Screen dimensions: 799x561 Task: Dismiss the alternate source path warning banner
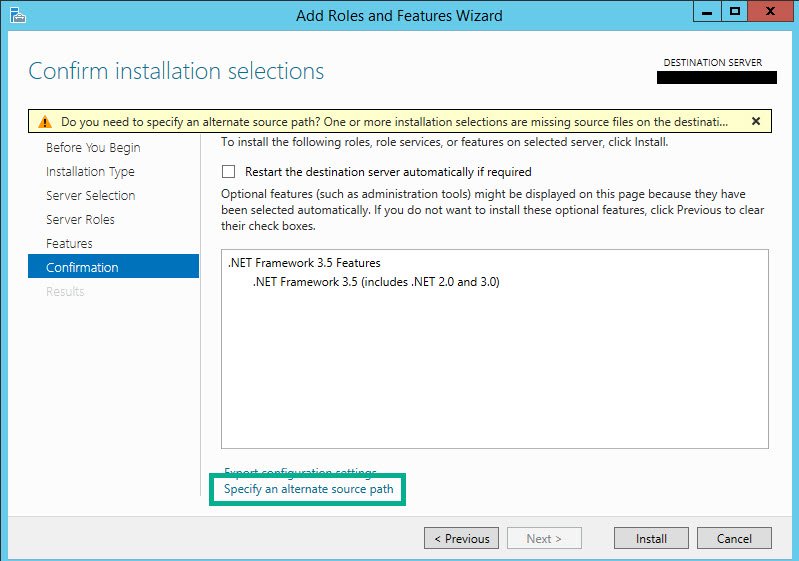click(x=756, y=121)
